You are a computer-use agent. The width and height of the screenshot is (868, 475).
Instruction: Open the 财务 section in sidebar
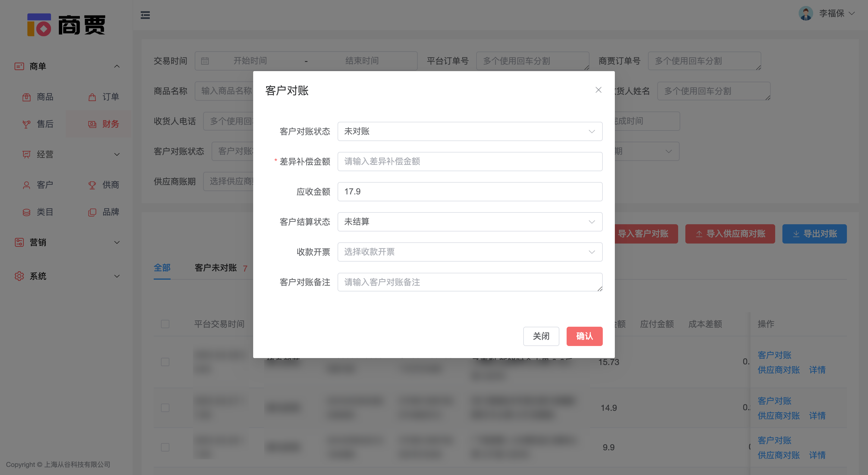point(111,124)
